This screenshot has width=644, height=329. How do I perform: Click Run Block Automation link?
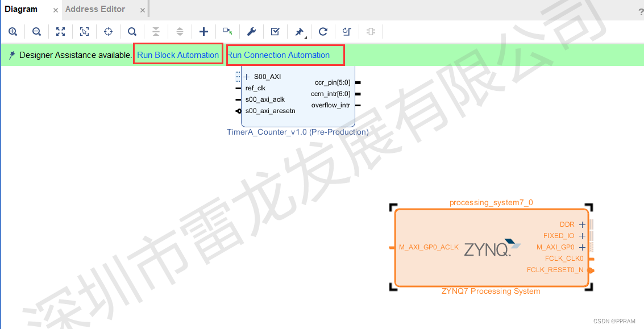178,55
